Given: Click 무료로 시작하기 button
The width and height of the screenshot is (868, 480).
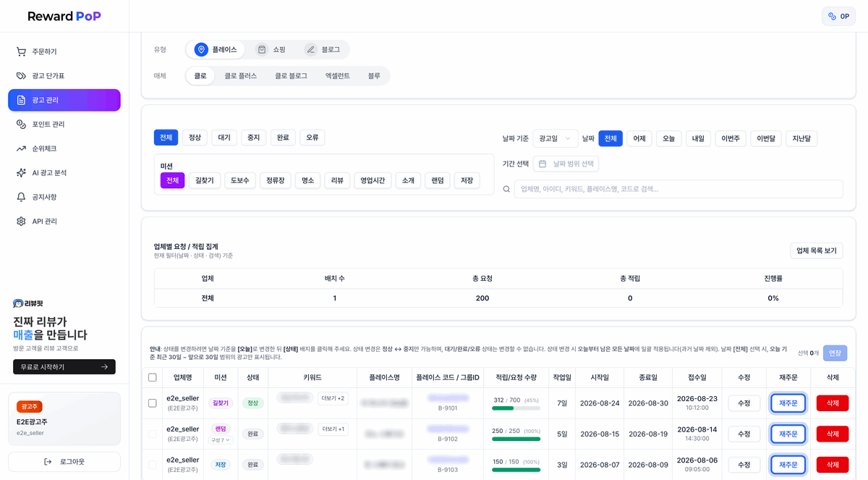Looking at the screenshot, I should coord(64,367).
